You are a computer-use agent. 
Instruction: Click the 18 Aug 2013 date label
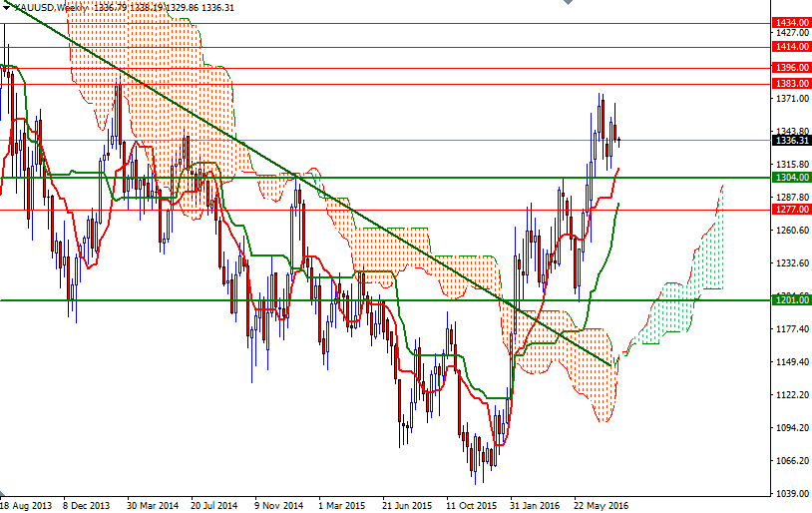27,505
